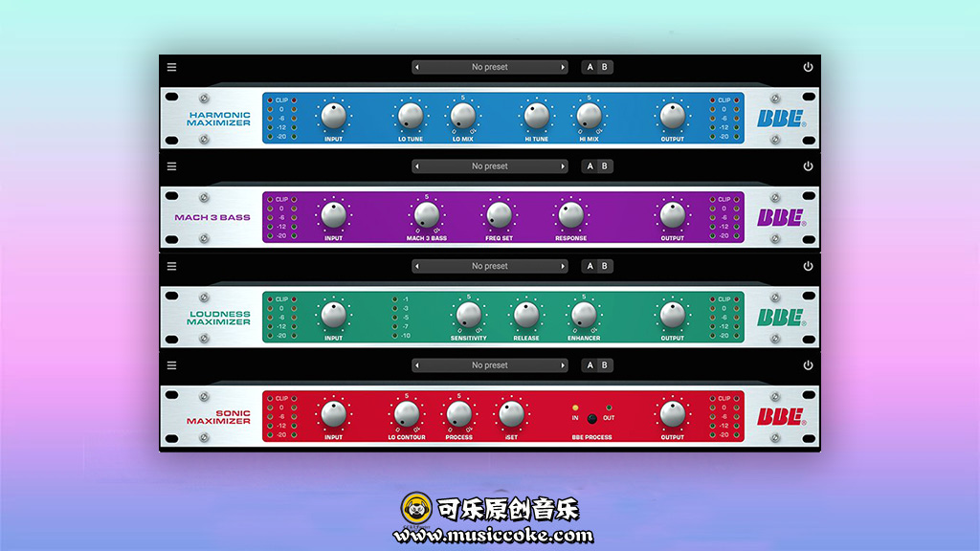The height and width of the screenshot is (551, 980).
Task: Switch Mach 3 Bass to state B
Action: click(x=605, y=166)
